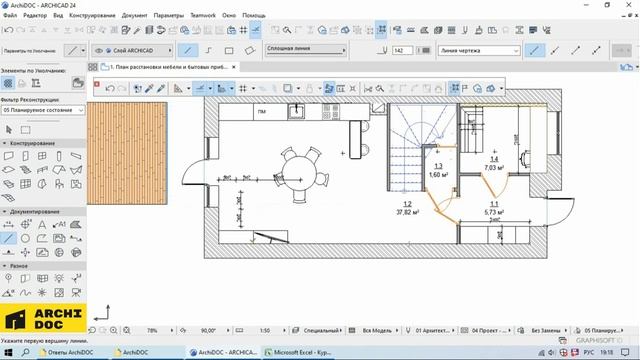Select the Spline tool
The image size is (640, 360).
(x=25, y=292)
